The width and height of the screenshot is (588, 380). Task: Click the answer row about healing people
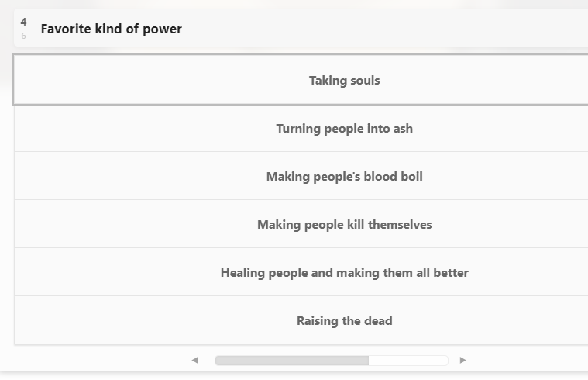pyautogui.click(x=301, y=272)
